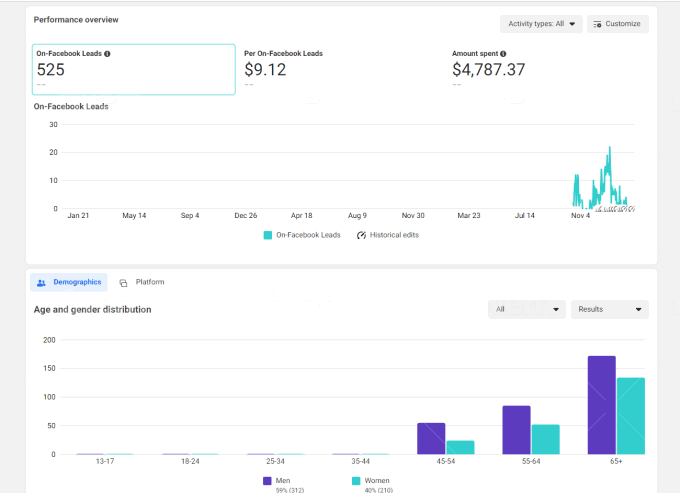
Task: Click info icon next to Amount spent
Action: [x=503, y=54]
